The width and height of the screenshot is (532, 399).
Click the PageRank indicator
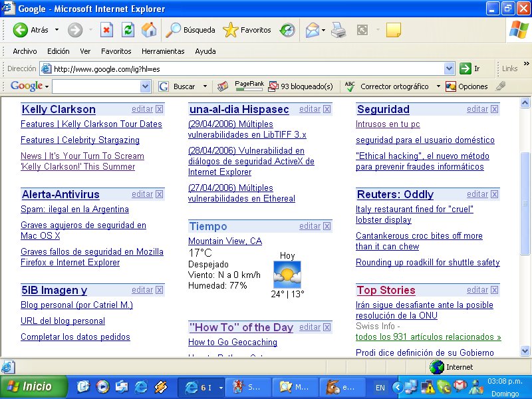point(249,86)
